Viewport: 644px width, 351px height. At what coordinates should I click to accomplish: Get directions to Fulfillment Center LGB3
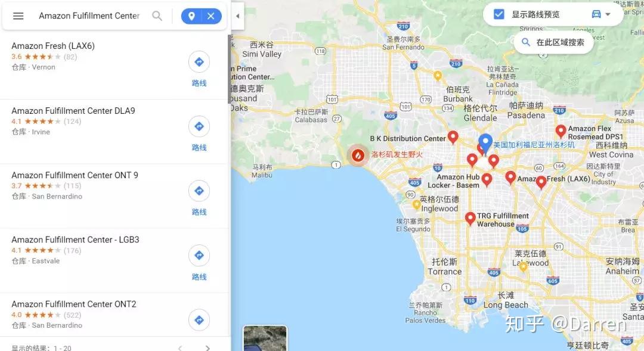tap(199, 255)
